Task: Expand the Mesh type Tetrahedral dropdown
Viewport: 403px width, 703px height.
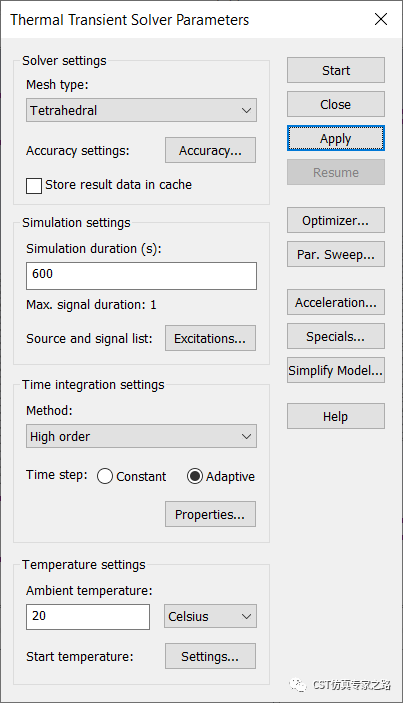Action: pos(141,110)
